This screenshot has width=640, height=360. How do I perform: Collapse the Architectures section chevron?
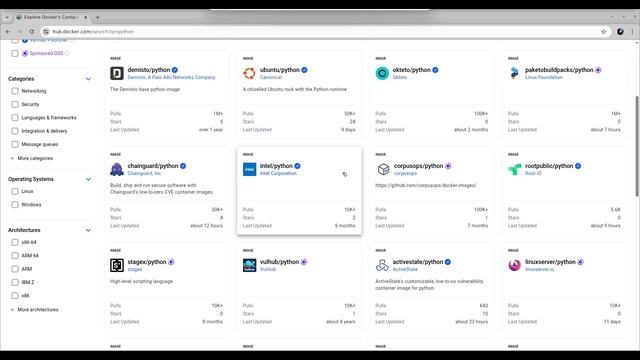click(88, 230)
